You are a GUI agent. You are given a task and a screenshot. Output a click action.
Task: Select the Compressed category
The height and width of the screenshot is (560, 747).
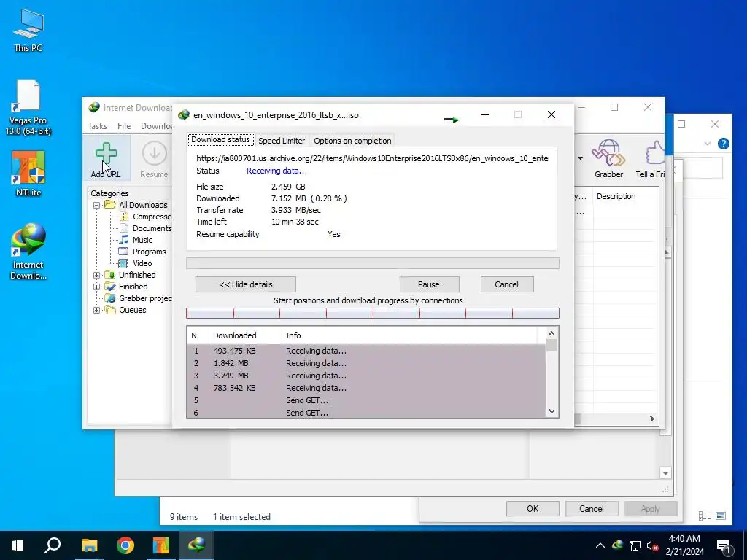(145, 217)
